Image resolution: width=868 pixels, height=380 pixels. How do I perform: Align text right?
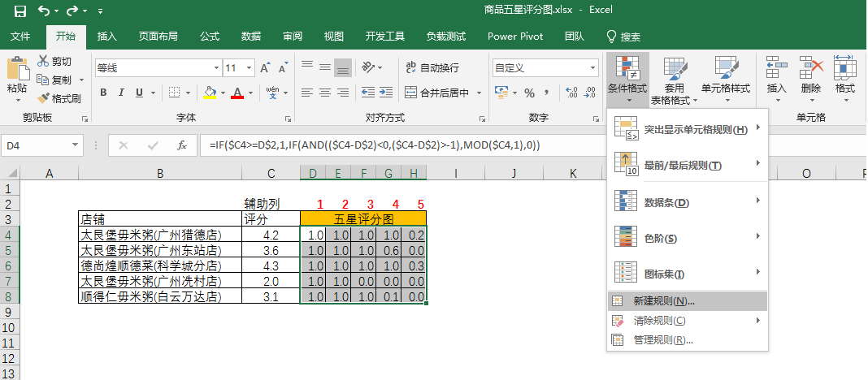pos(343,93)
